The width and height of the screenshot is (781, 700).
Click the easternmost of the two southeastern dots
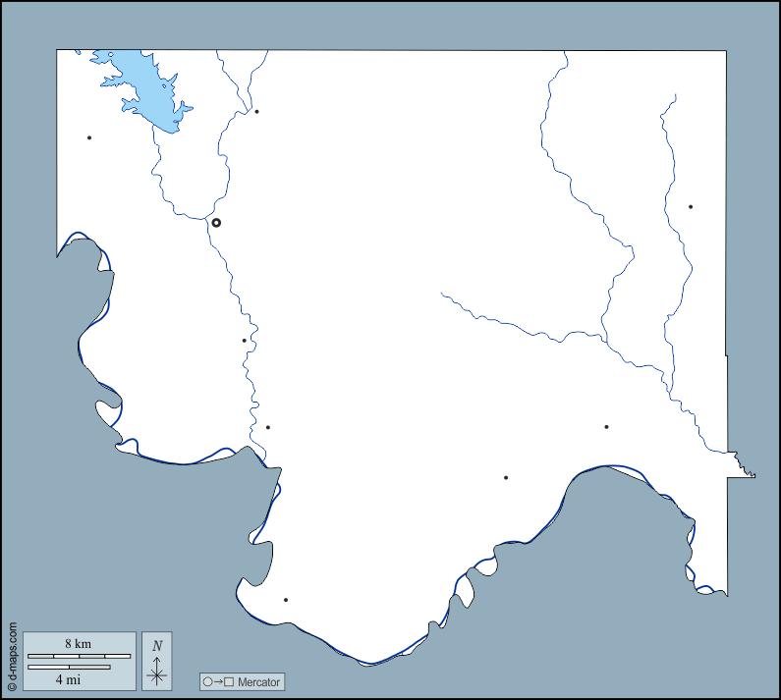(606, 427)
